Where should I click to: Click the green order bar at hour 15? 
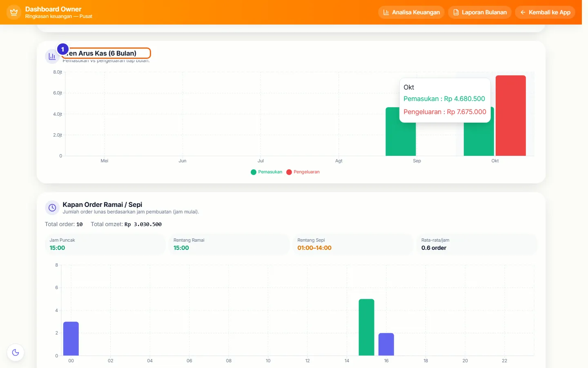[366, 327]
